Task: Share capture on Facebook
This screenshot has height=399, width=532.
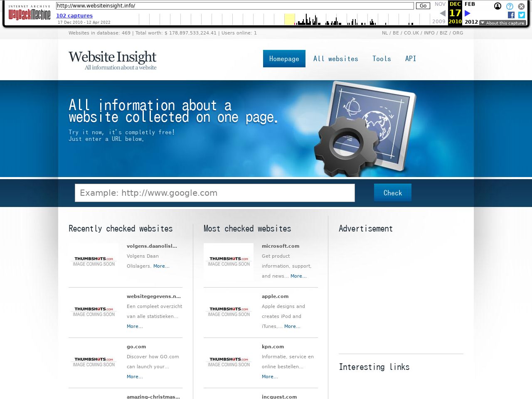Action: pos(511,15)
